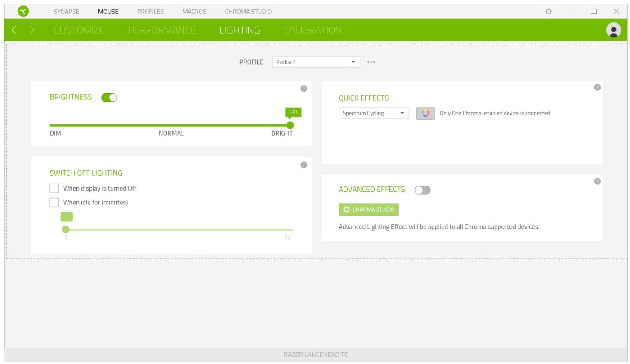This screenshot has height=364, width=630.
Task: Select the Lighting subtab
Action: click(240, 31)
